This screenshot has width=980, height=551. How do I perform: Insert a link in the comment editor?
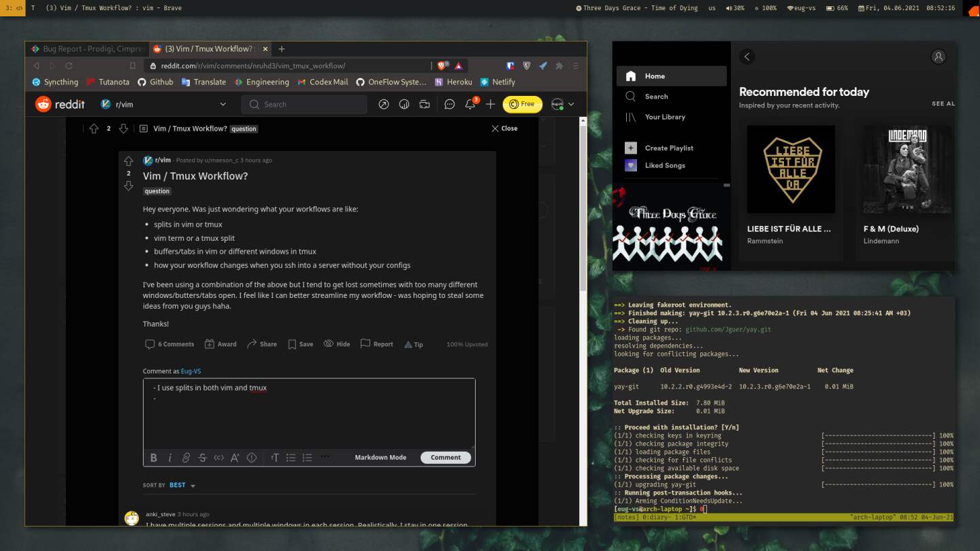[x=186, y=457]
